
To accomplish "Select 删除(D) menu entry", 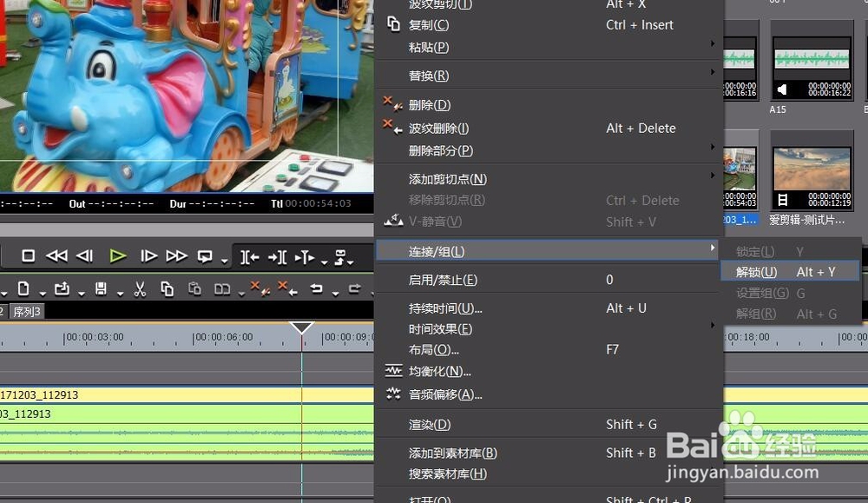I will (549, 105).
